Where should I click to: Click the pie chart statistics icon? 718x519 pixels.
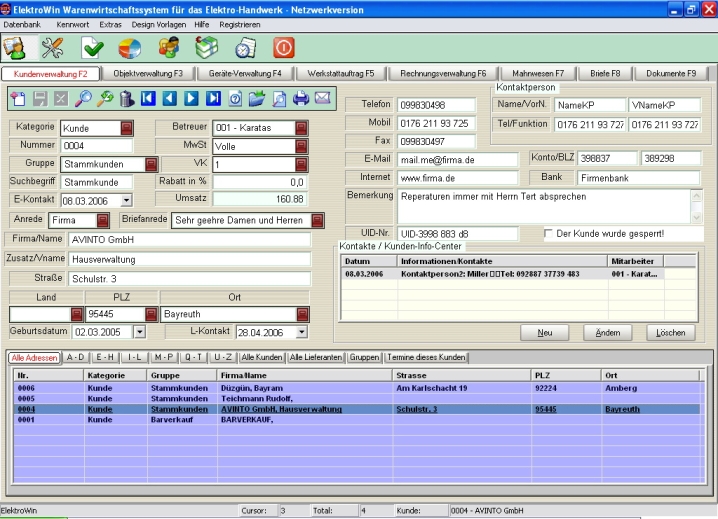(x=130, y=47)
